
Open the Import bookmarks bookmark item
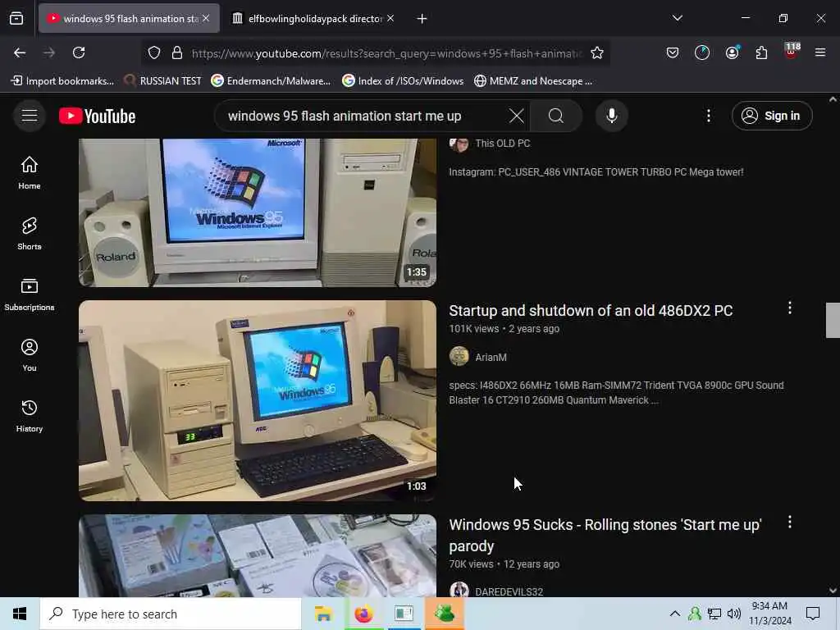[62, 81]
